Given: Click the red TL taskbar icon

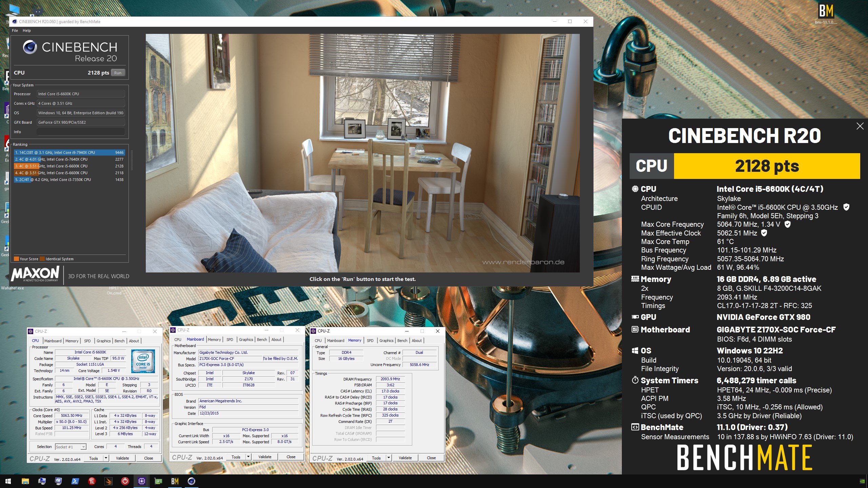Looking at the screenshot, I should (x=92, y=481).
